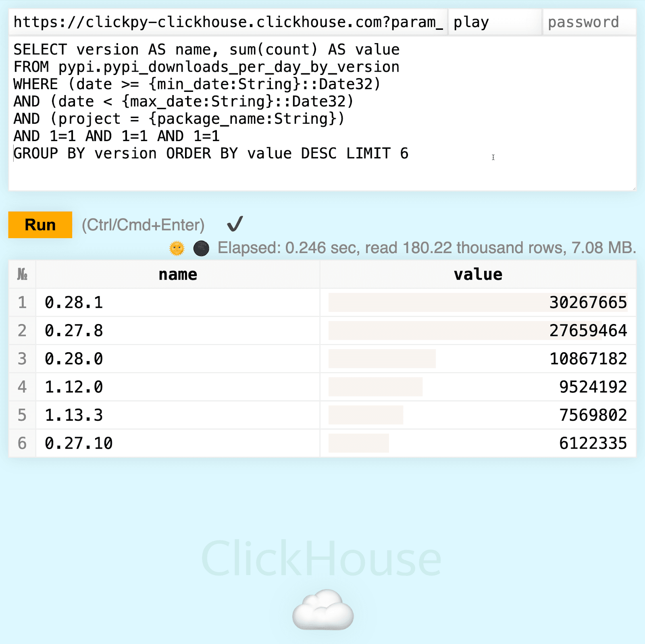Click value cell 7569802
Screen dimensions: 645x644
(478, 415)
